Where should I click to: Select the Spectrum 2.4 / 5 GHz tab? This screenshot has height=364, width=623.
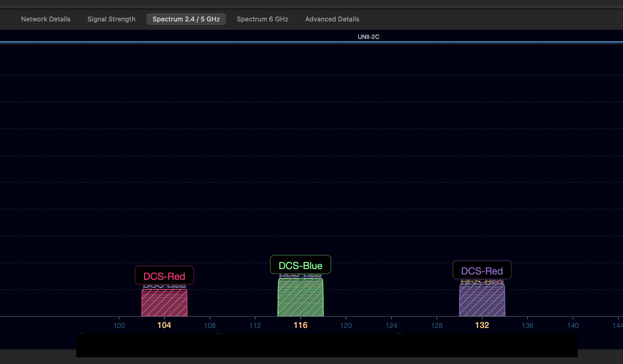pyautogui.click(x=186, y=19)
